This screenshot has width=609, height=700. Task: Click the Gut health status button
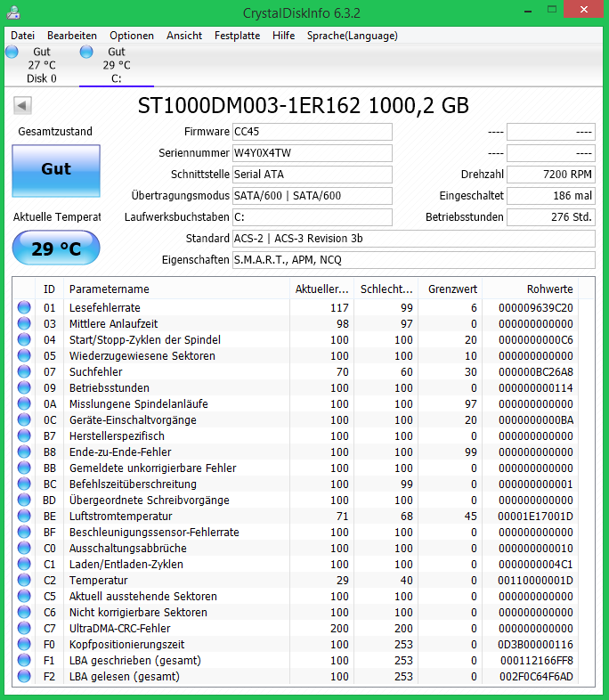(x=56, y=170)
